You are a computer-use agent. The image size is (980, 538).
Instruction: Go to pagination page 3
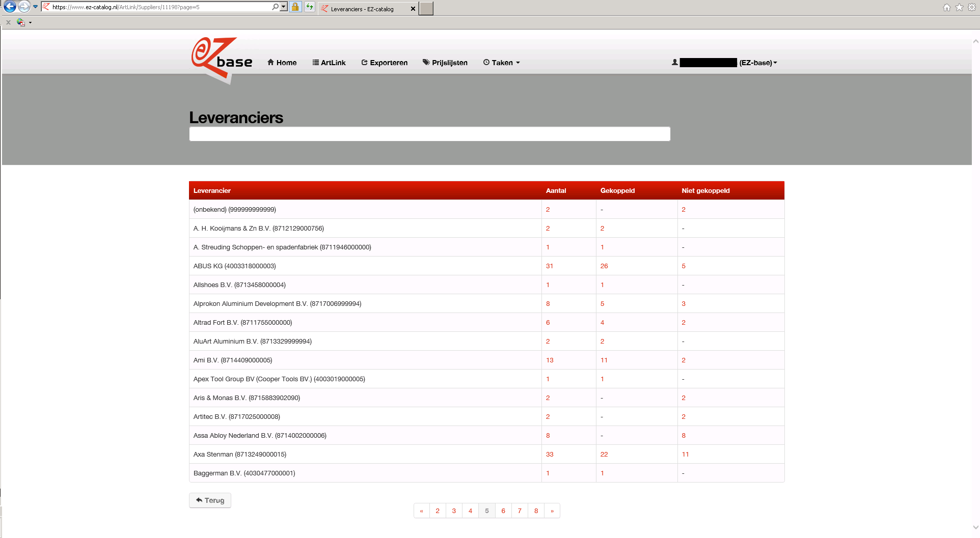[x=454, y=511]
